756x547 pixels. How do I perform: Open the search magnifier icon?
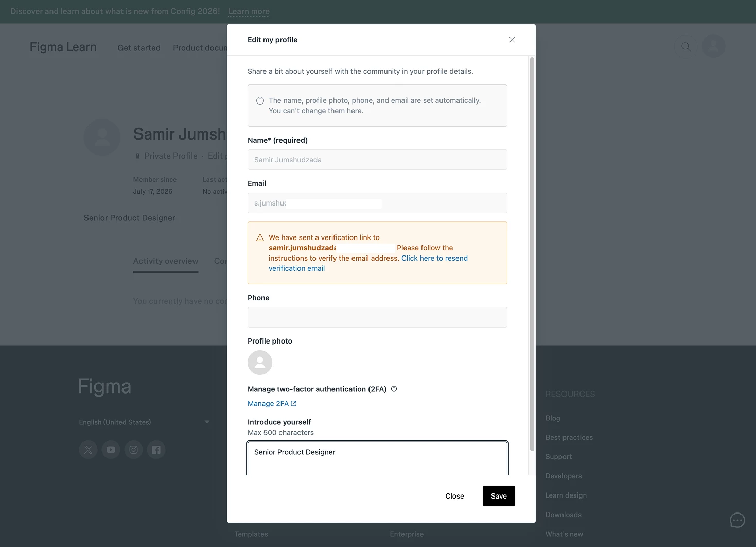(685, 46)
